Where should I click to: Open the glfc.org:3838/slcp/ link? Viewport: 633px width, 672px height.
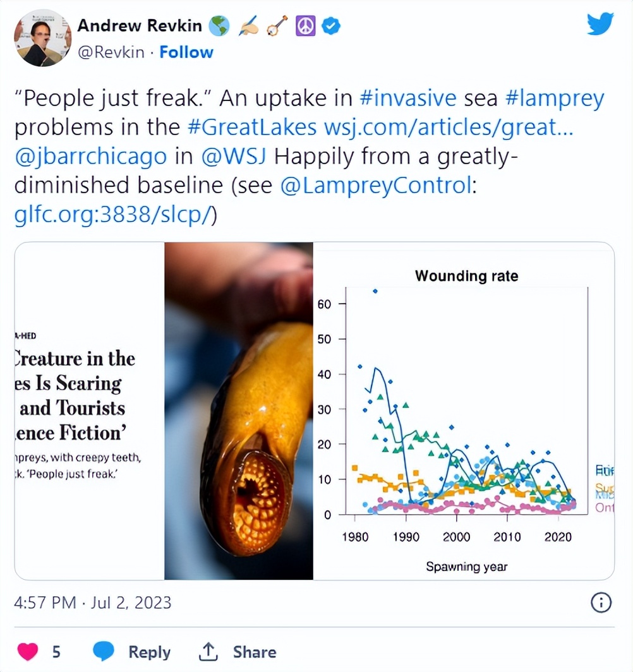click(115, 214)
